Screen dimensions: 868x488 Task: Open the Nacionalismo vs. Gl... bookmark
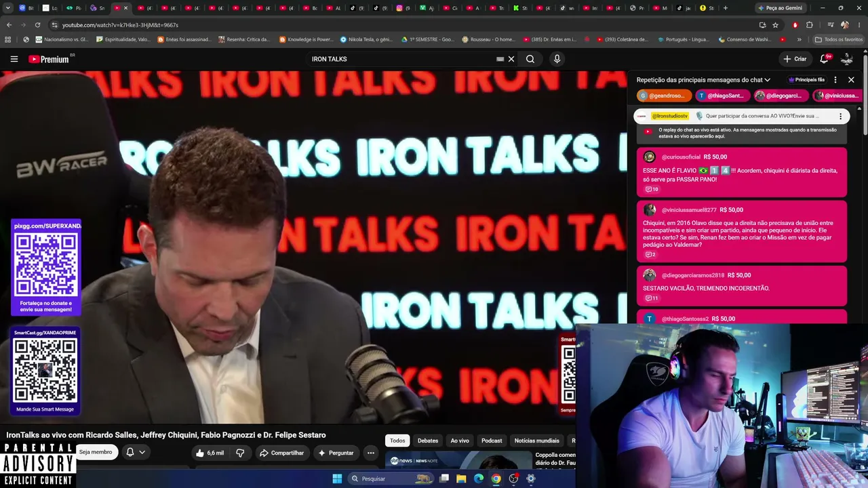point(62,39)
